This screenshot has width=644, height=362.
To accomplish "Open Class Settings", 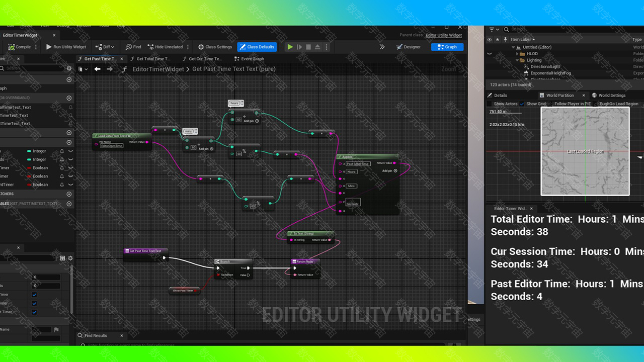I will 215,47.
